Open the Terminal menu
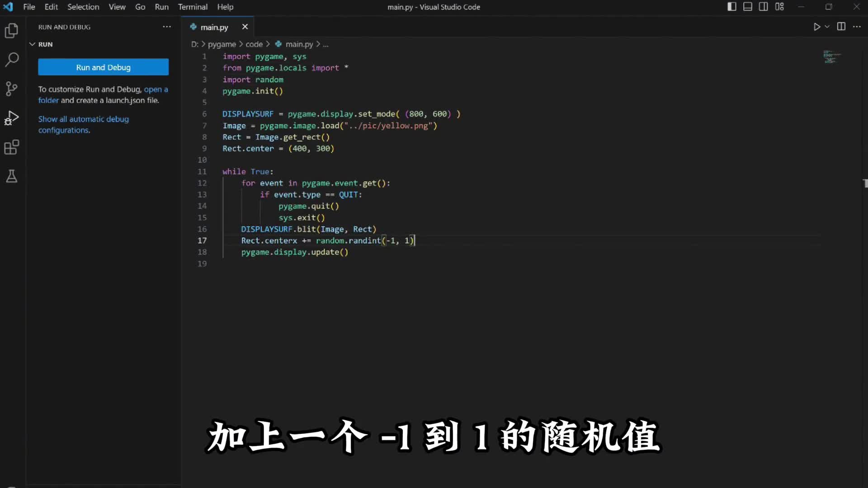Viewport: 868px width, 488px height. click(193, 7)
